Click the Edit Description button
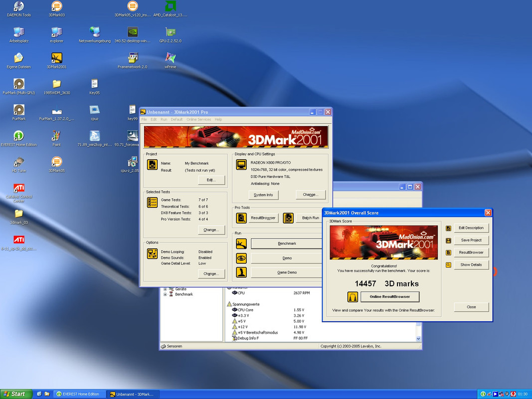This screenshot has width=532, height=399. 471,228
